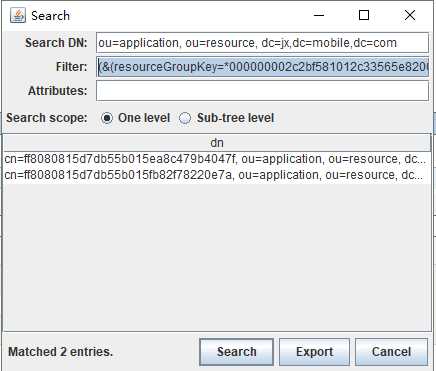Focus the Filter text field
The width and height of the screenshot is (436, 371).
(x=262, y=67)
